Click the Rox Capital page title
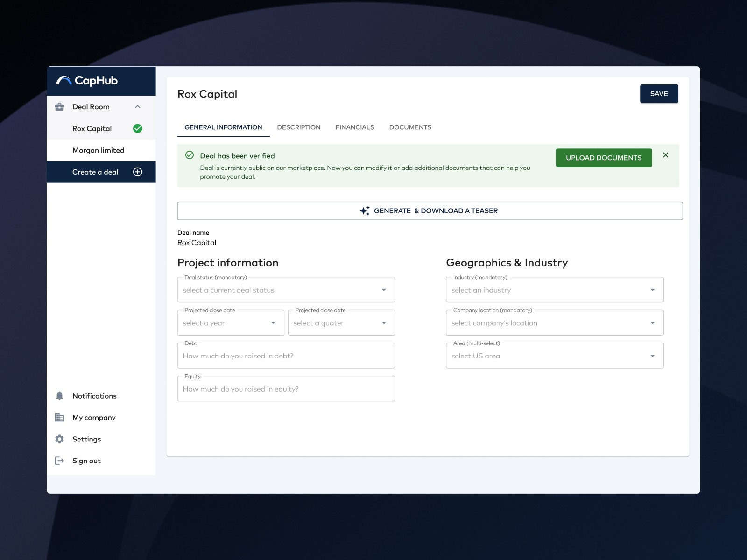Screen dimensions: 747x560 coord(207,94)
